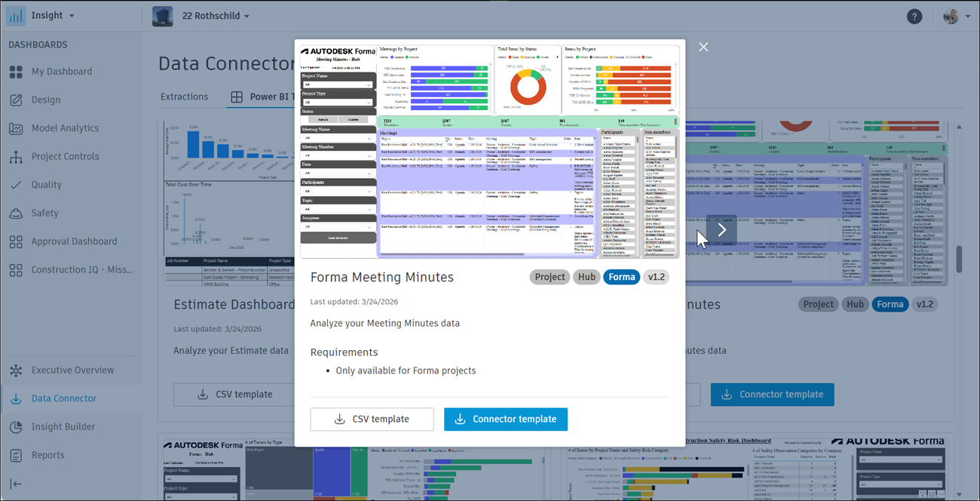This screenshot has width=980, height=501.
Task: Click the v1.2 tag on background card
Action: click(x=925, y=304)
